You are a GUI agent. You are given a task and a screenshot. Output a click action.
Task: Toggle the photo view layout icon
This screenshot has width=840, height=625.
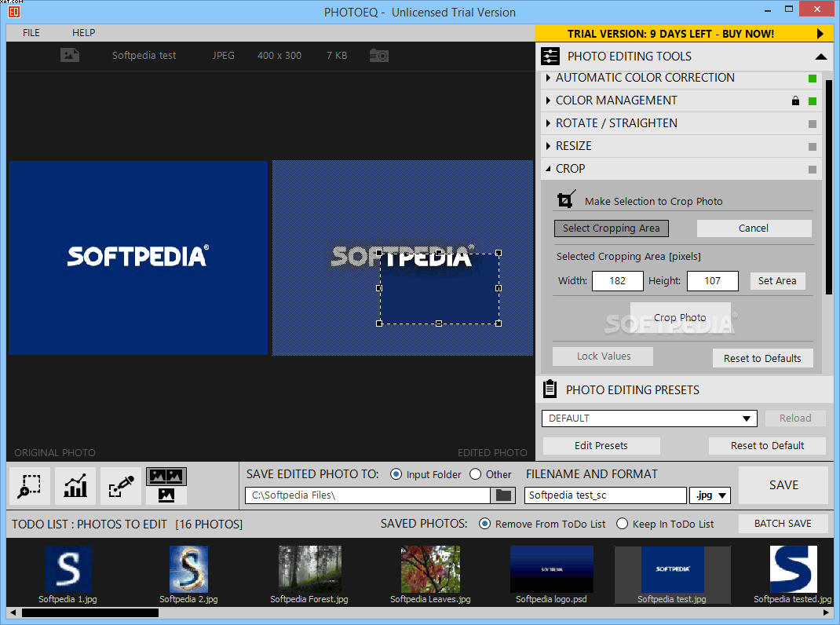[x=166, y=486]
